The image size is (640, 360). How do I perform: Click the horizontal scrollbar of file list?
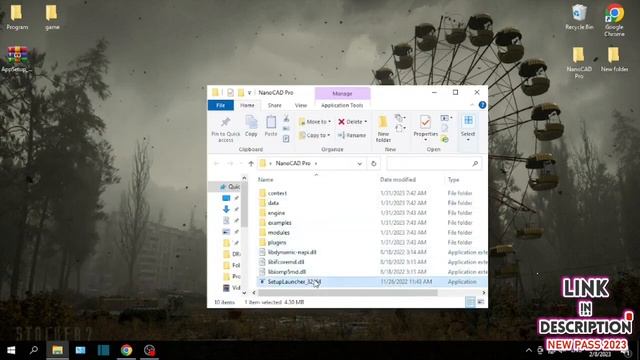[x=348, y=293]
